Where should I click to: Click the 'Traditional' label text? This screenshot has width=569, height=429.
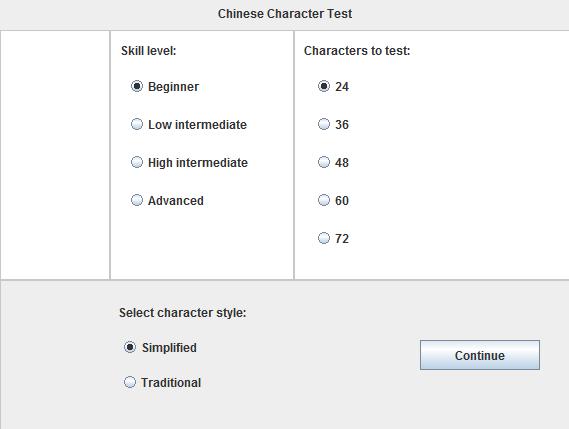pos(171,383)
